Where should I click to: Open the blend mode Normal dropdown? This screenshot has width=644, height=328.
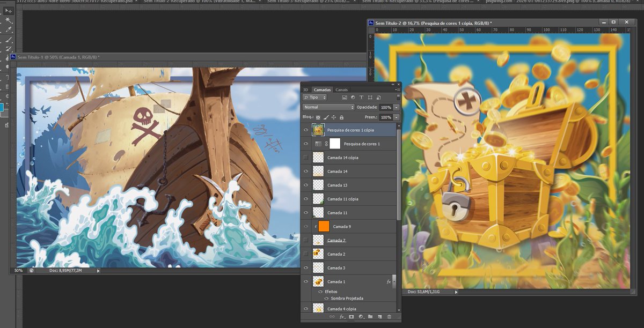click(x=328, y=107)
